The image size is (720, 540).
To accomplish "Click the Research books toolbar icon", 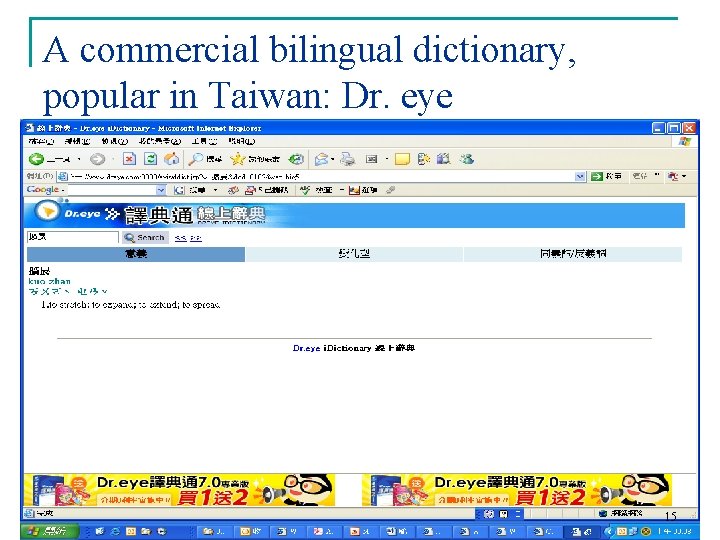I will [x=443, y=159].
